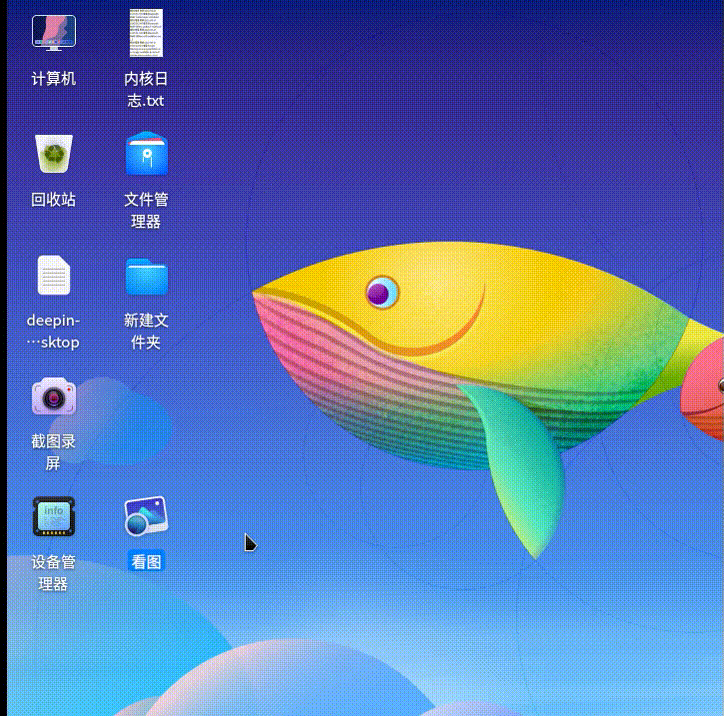
Task: Select the Device Manager (设备管理器) chip icon
Action: pos(54,517)
